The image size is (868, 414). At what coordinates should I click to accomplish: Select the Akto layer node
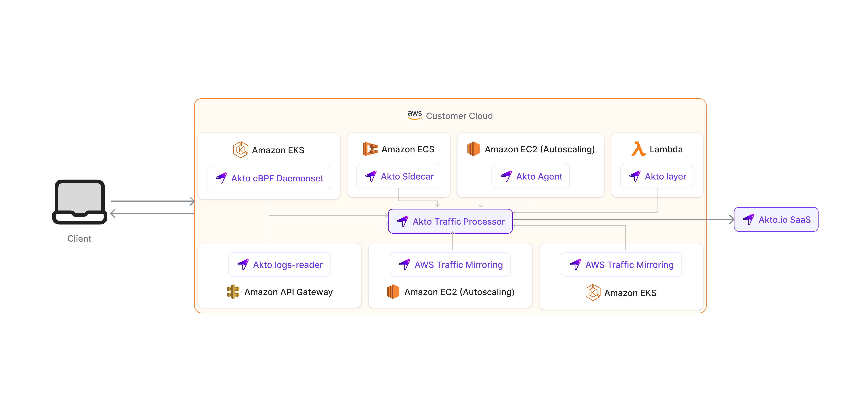657,176
